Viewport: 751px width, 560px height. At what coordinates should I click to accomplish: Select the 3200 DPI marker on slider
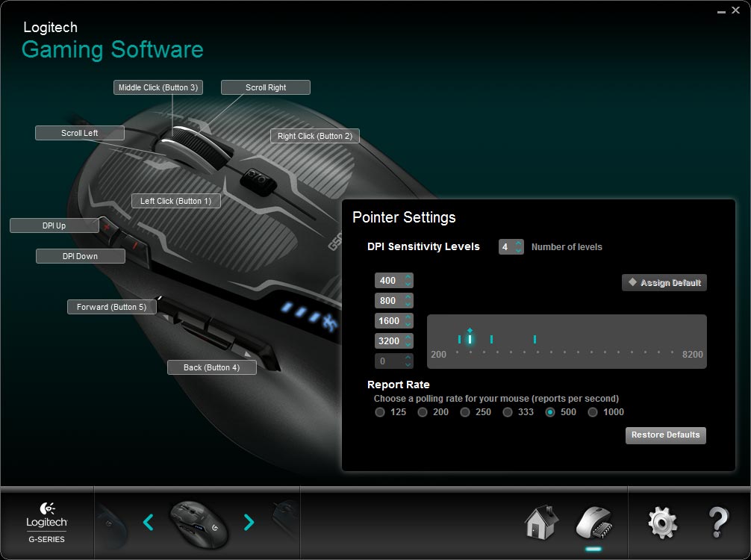[x=535, y=339]
